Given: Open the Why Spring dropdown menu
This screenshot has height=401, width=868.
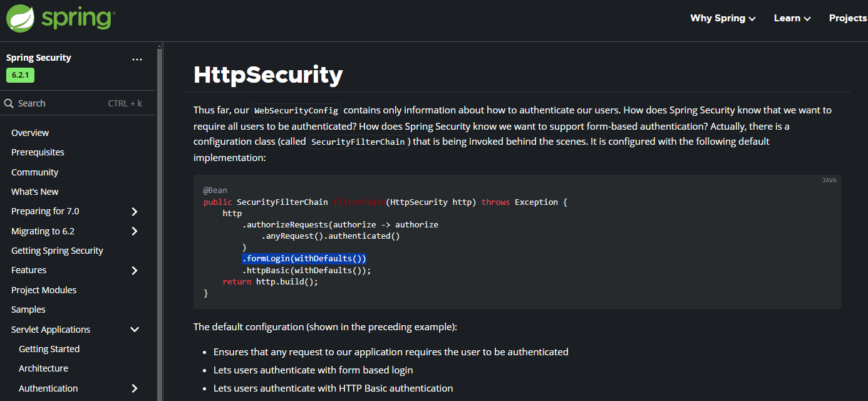Looking at the screenshot, I should coord(723,18).
